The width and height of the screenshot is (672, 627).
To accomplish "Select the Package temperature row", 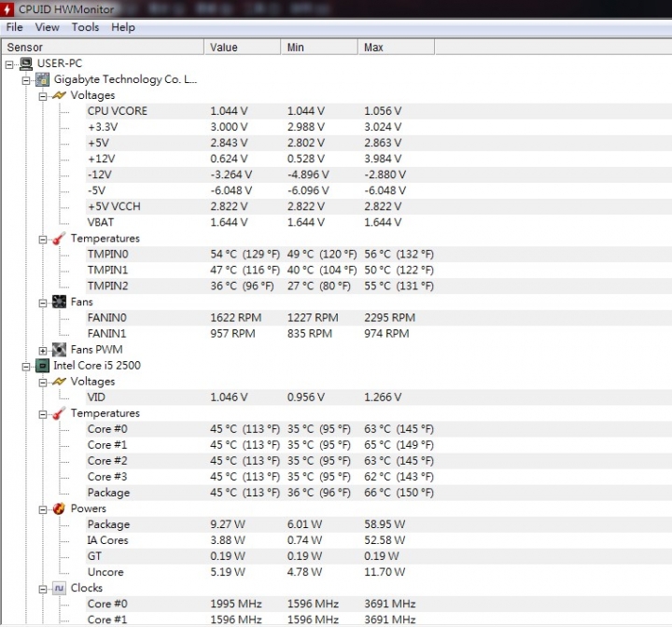I will [378, 493].
